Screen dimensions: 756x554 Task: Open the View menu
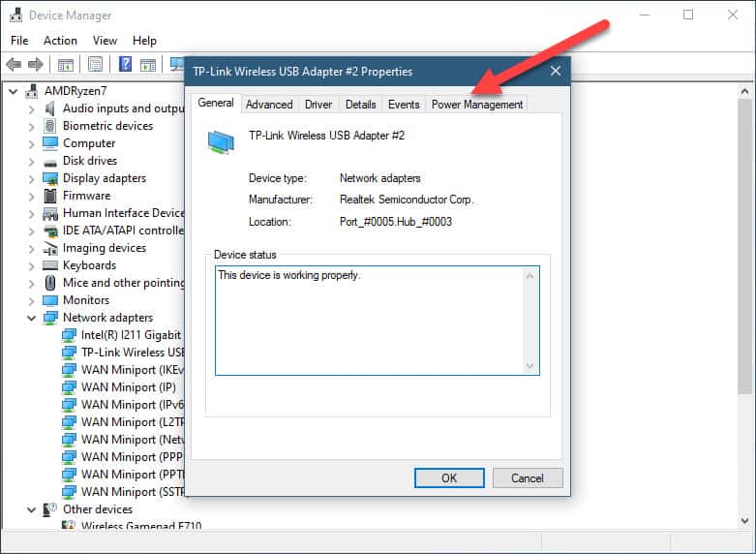105,41
